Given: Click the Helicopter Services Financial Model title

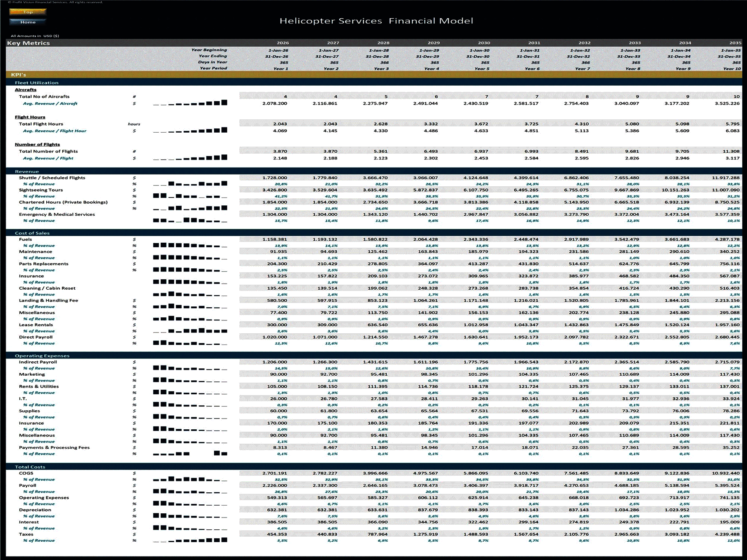Looking at the screenshot, I should (376, 21).
